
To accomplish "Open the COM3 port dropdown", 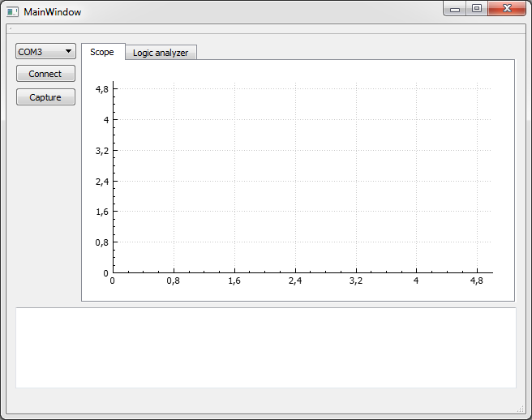I will 45,52.
